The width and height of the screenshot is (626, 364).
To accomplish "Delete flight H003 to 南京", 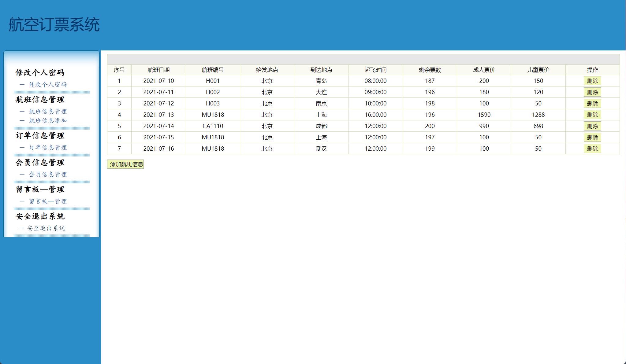I will coord(592,103).
